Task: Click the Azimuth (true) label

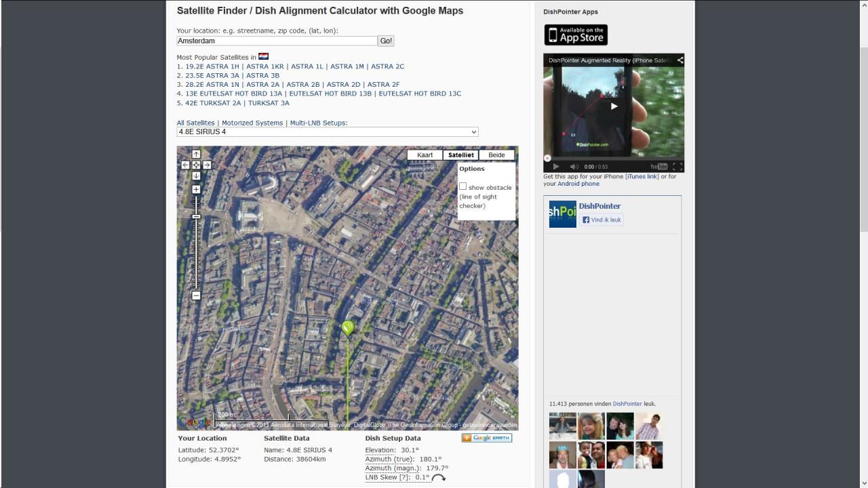Action: pyautogui.click(x=389, y=459)
